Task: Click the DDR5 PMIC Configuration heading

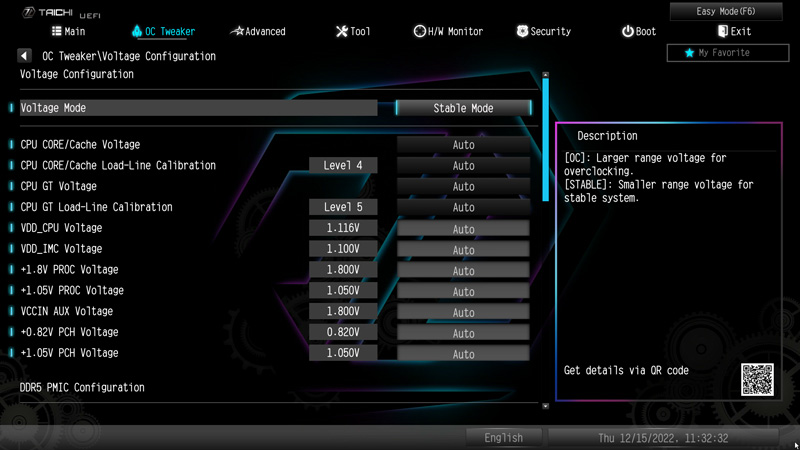Action: 82,387
